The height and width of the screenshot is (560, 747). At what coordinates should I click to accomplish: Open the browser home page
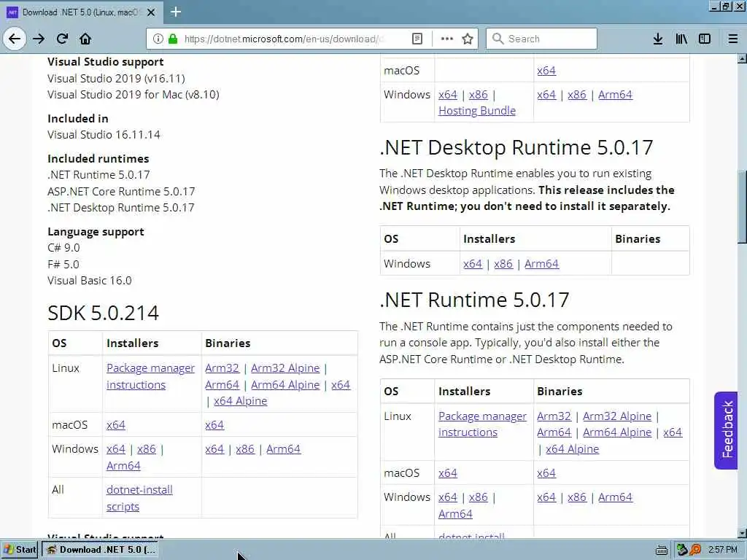point(85,39)
